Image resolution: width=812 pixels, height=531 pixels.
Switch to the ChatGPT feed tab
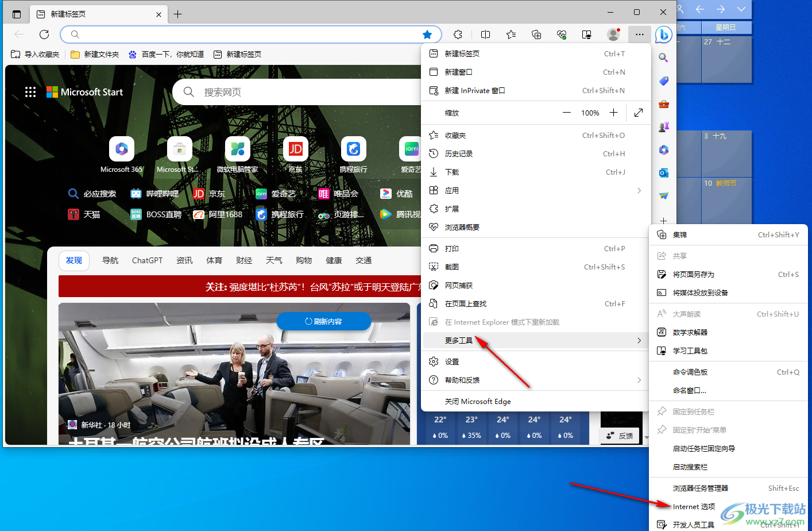147,260
